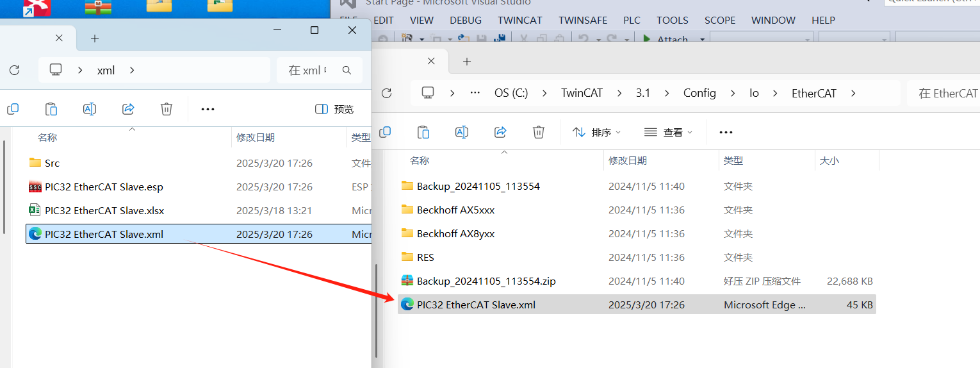Click search magnifier in xml window
Viewport: 980px width, 368px height.
pos(347,70)
